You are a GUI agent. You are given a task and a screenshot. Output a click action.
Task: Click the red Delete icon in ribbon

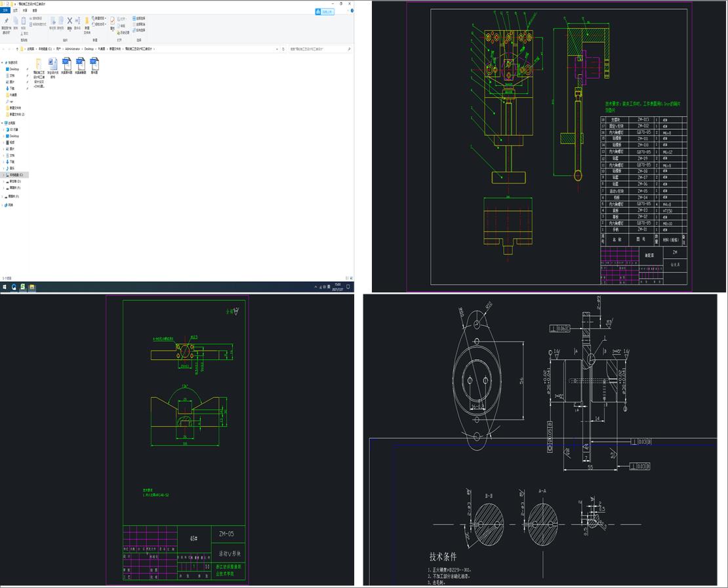pyautogui.click(x=70, y=22)
